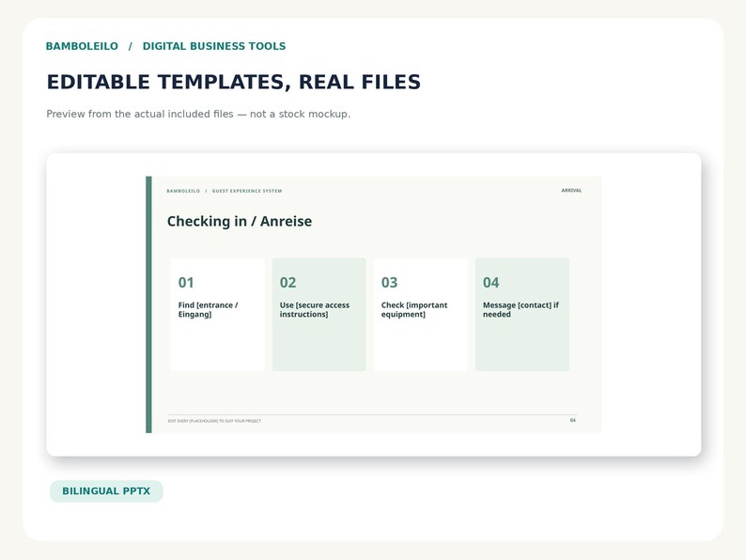Click the DIGITAL BUSINESS TOOLS label
This screenshot has width=746, height=560.
pos(214,46)
